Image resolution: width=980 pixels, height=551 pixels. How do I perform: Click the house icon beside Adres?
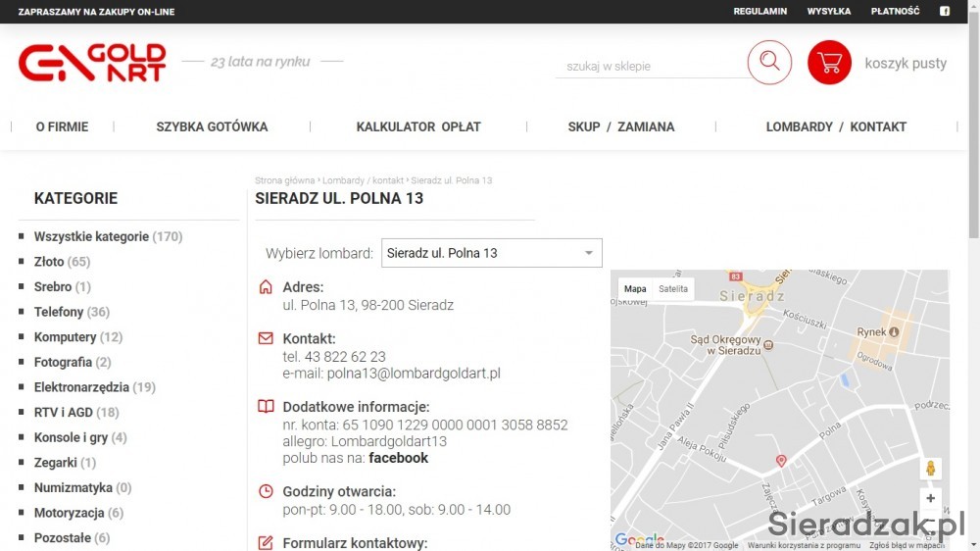pos(266,287)
